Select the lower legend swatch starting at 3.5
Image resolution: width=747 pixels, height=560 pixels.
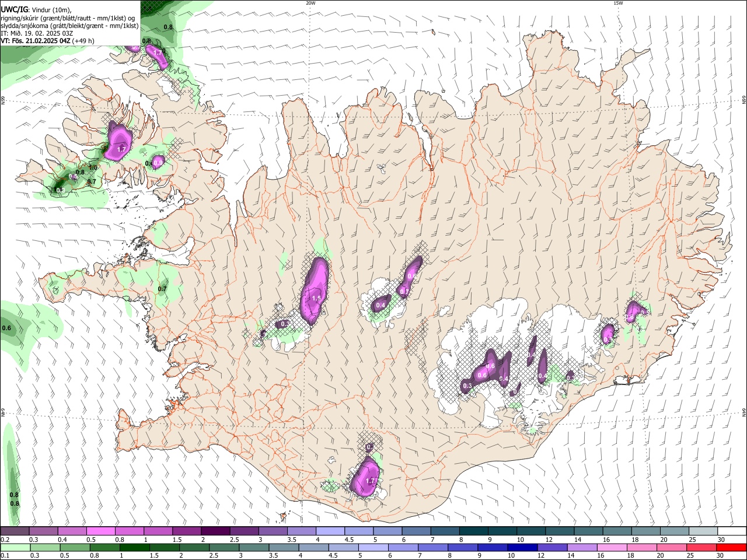coord(283,547)
